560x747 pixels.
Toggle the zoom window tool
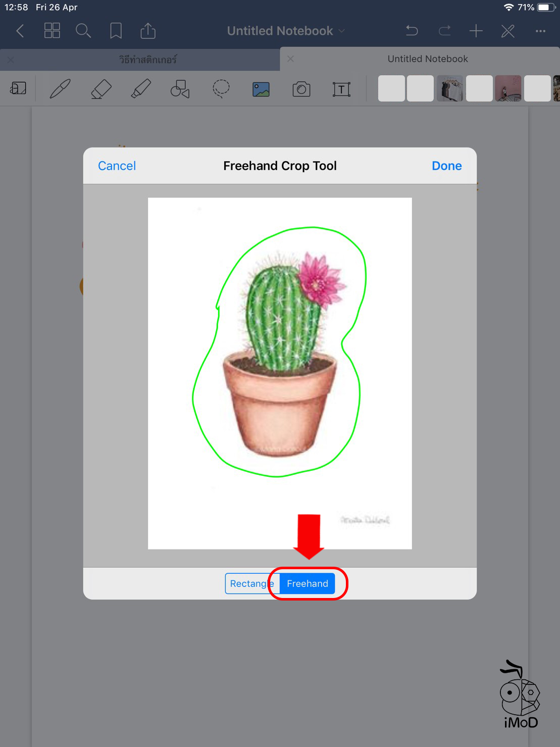18,89
